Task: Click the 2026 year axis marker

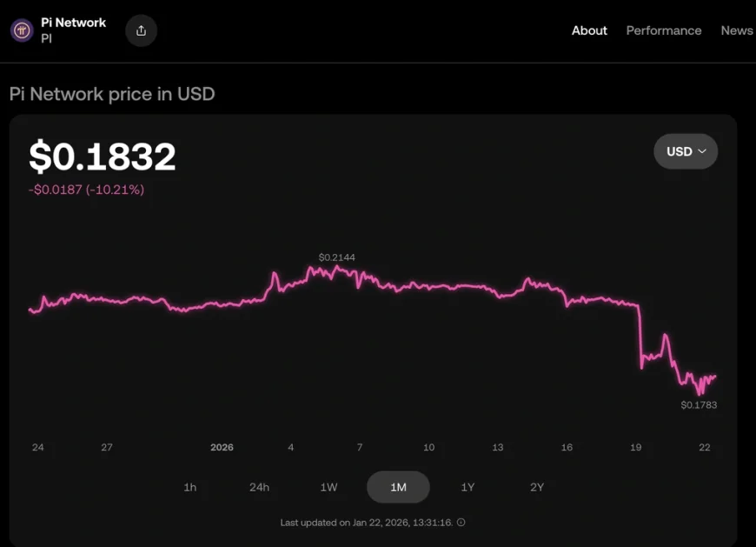Action: [222, 448]
